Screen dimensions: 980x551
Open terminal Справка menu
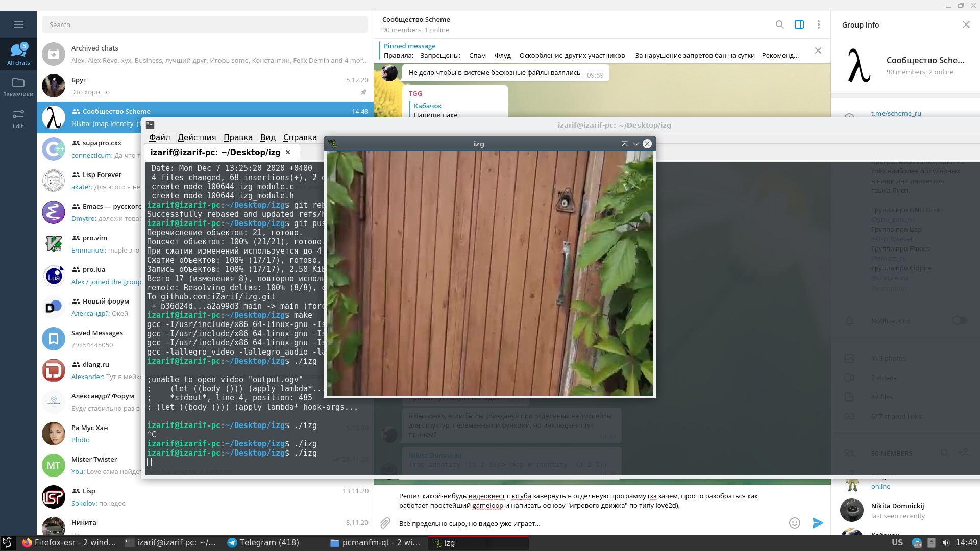click(300, 137)
